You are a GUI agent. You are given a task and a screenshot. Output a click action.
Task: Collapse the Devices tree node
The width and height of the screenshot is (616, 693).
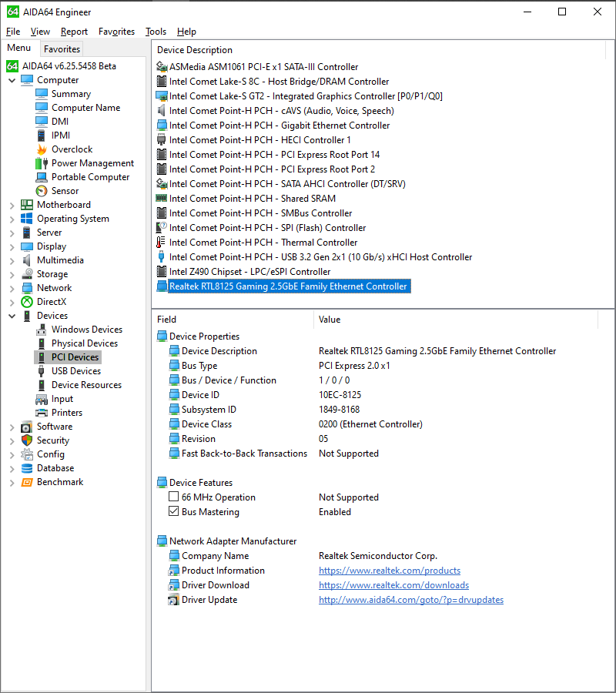click(12, 316)
